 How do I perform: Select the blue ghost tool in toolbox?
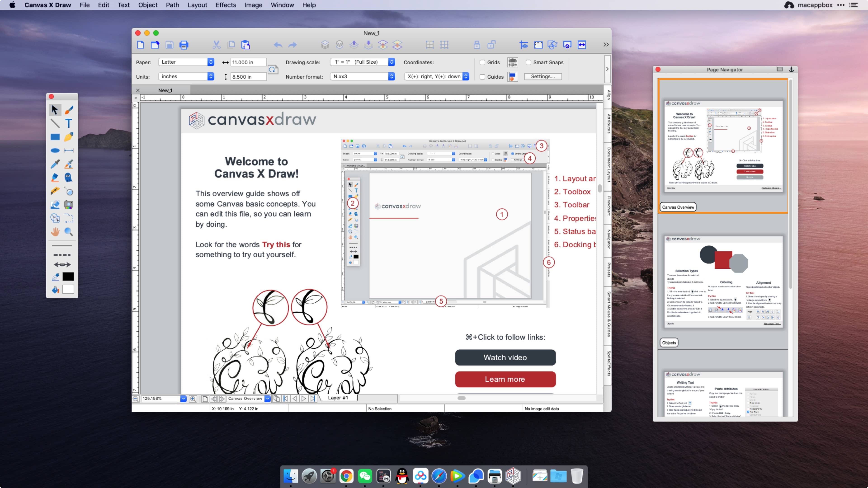(x=69, y=178)
